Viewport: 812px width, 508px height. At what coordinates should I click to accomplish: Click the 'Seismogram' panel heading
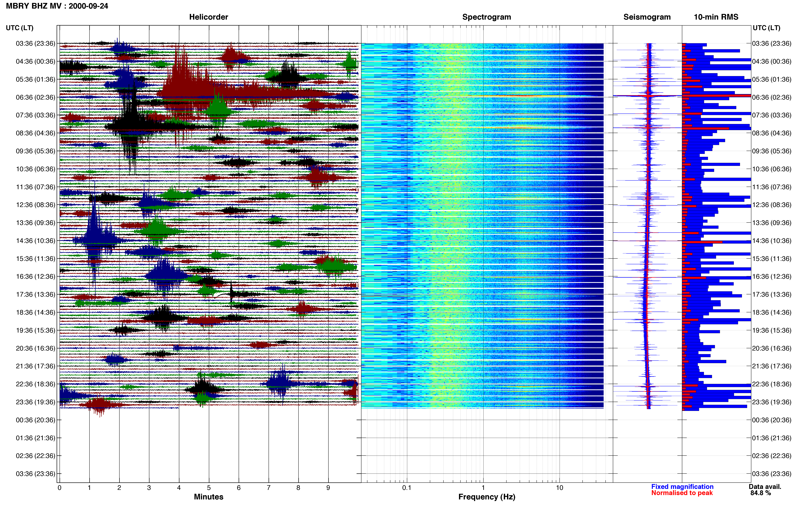tap(647, 17)
